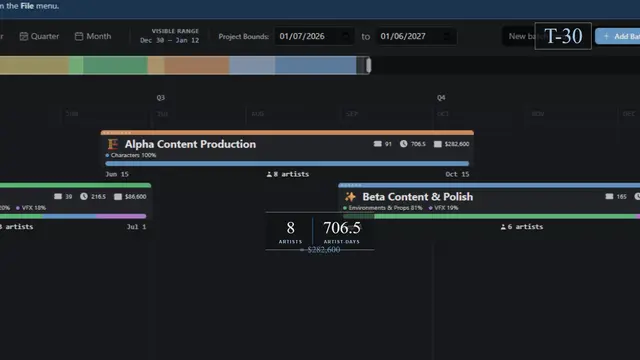Open date picker for 01/06/2027 field

coord(447,36)
